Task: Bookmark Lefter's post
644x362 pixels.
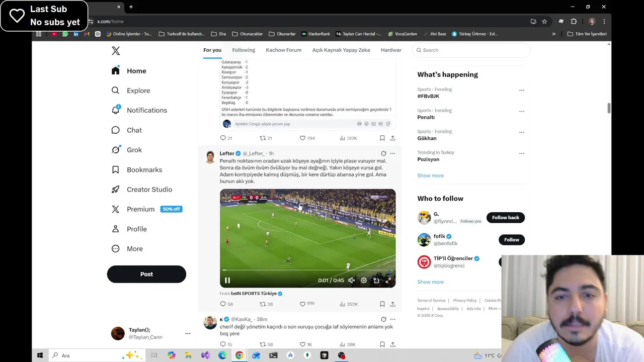Action: coord(382,304)
